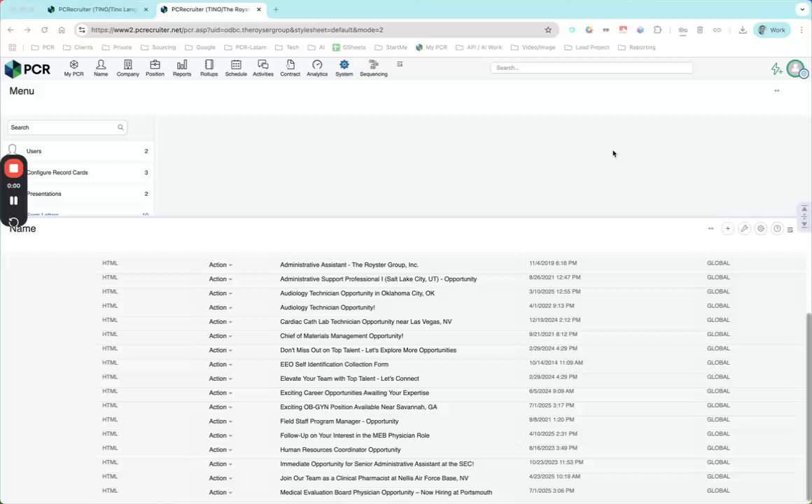The image size is (812, 504).
Task: Open the gear settings in Name panel
Action: [761, 228]
